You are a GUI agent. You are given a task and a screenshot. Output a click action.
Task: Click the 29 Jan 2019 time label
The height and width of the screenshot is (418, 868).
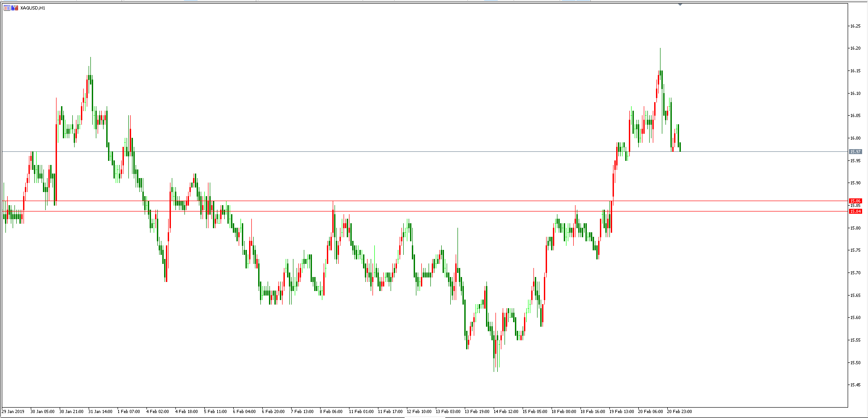click(13, 412)
